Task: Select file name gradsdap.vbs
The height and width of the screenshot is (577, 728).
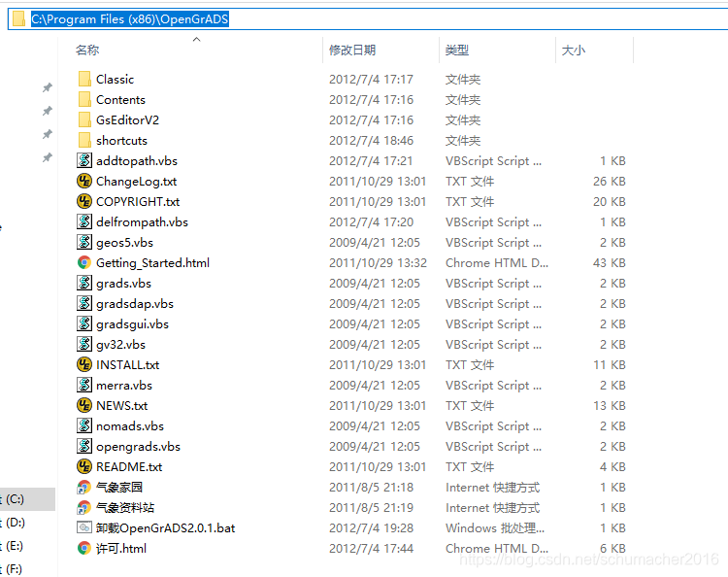Action: coord(135,304)
